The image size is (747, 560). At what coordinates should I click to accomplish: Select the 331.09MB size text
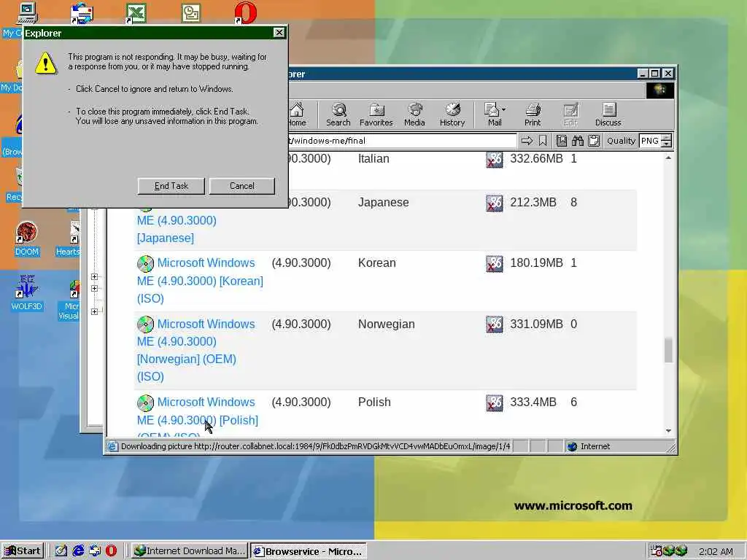coord(536,324)
